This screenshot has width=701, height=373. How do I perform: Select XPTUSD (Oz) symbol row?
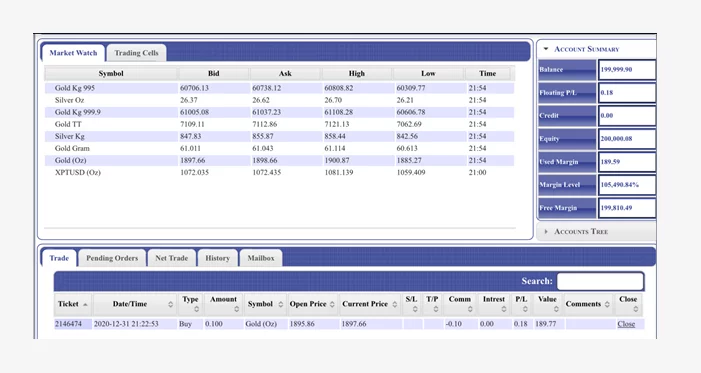point(279,173)
